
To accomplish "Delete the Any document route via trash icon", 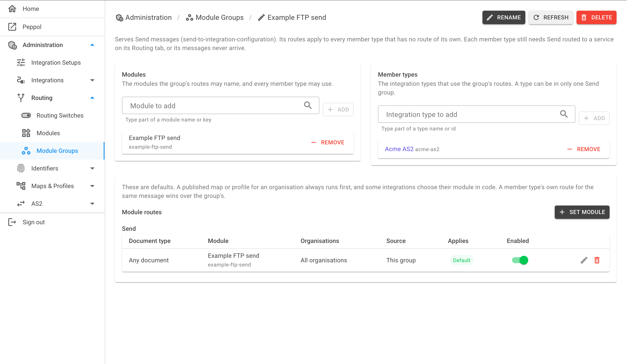I will (597, 260).
